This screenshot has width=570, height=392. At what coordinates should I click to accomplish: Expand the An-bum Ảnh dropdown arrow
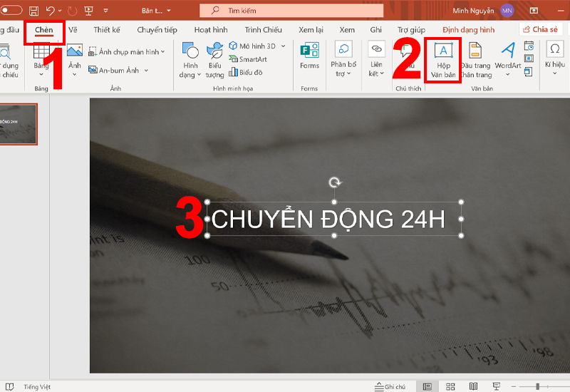(146, 70)
